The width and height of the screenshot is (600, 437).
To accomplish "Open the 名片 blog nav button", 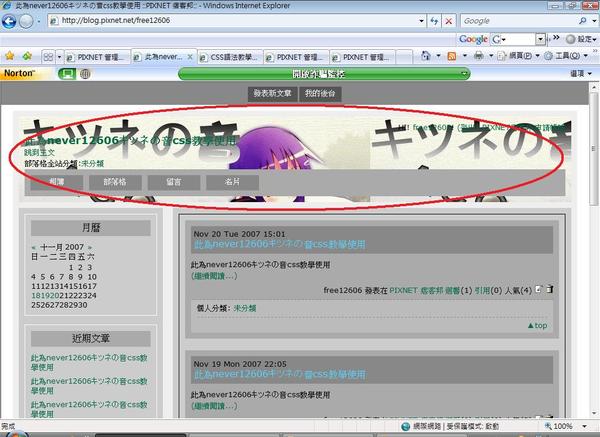I will (x=232, y=182).
